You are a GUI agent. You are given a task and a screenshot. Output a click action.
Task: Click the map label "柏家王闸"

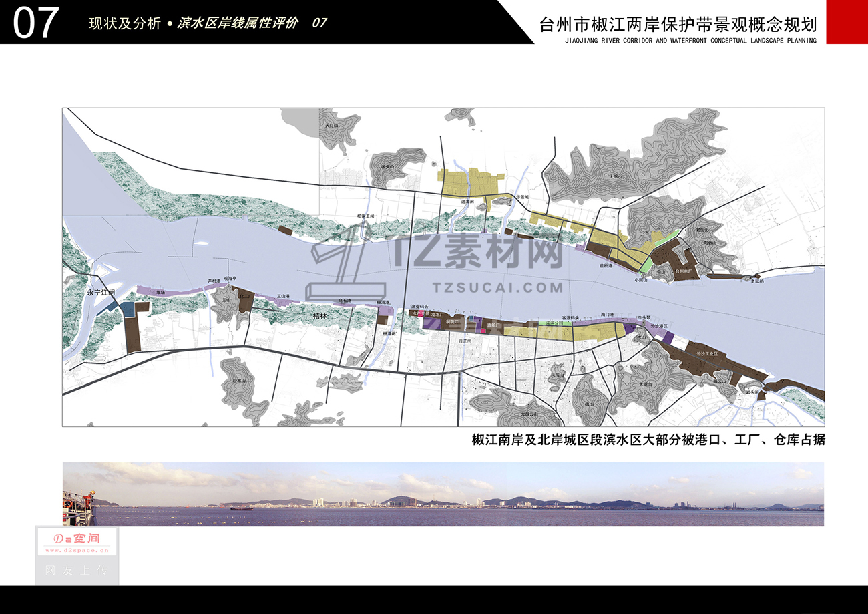click(x=366, y=216)
